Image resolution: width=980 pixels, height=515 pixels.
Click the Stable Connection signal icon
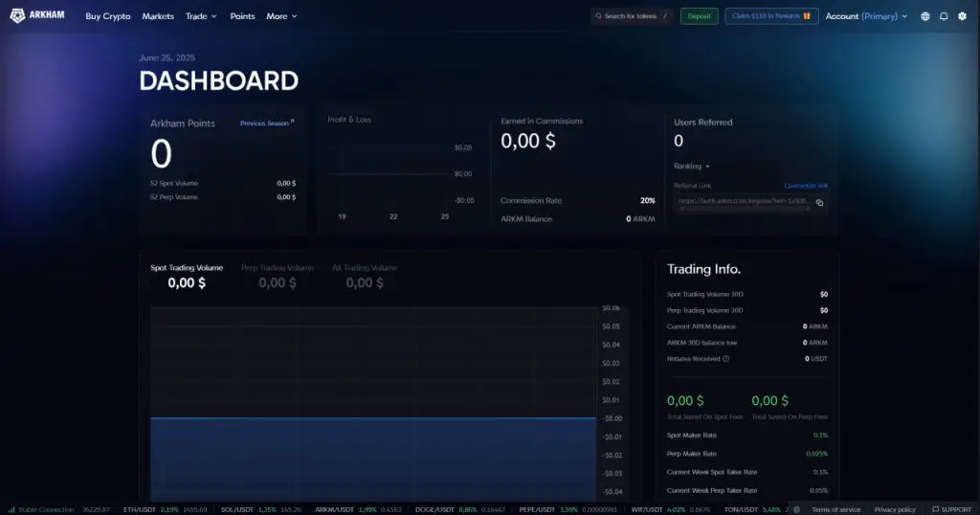12,509
